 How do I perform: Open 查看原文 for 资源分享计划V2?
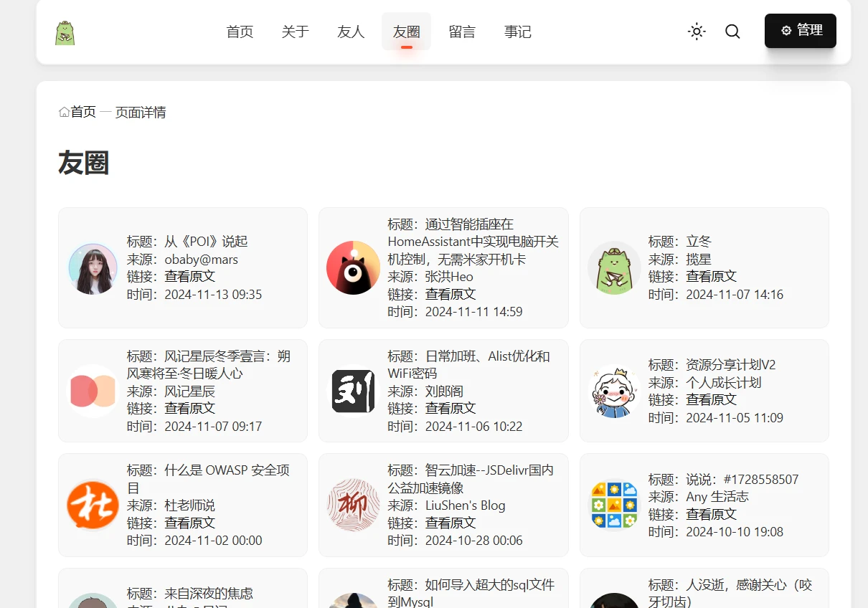(x=711, y=399)
